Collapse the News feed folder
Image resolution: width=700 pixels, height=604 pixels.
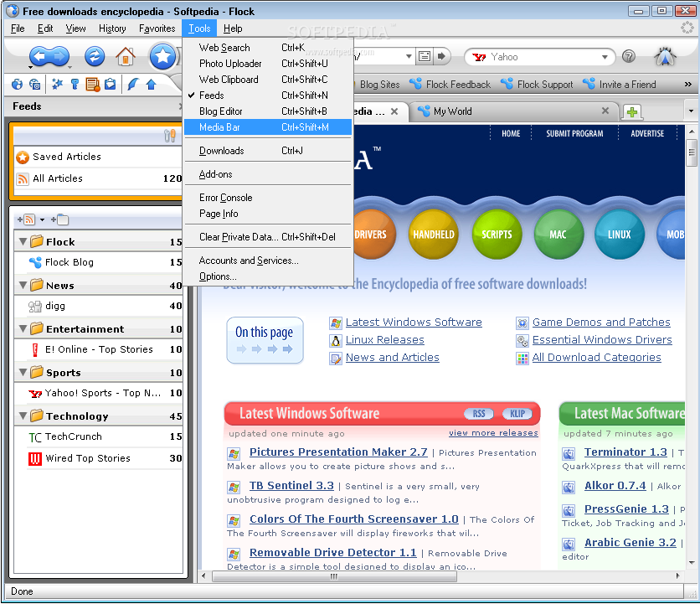pyautogui.click(x=23, y=285)
